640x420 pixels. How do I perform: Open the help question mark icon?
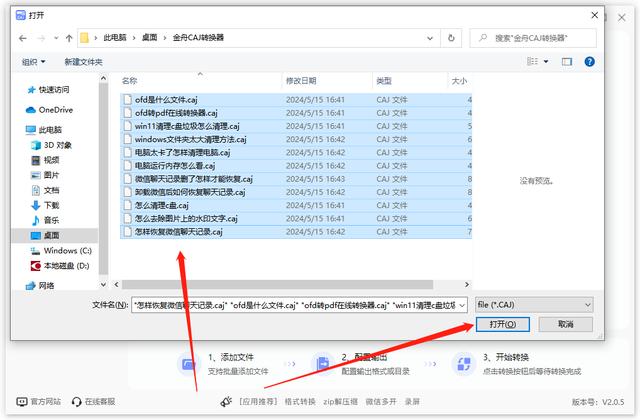[x=589, y=62]
